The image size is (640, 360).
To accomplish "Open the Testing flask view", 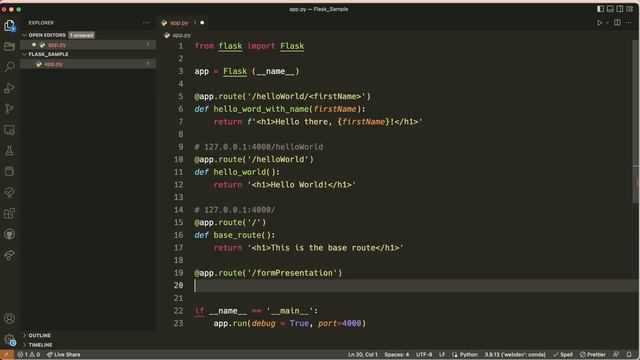I will [9, 151].
